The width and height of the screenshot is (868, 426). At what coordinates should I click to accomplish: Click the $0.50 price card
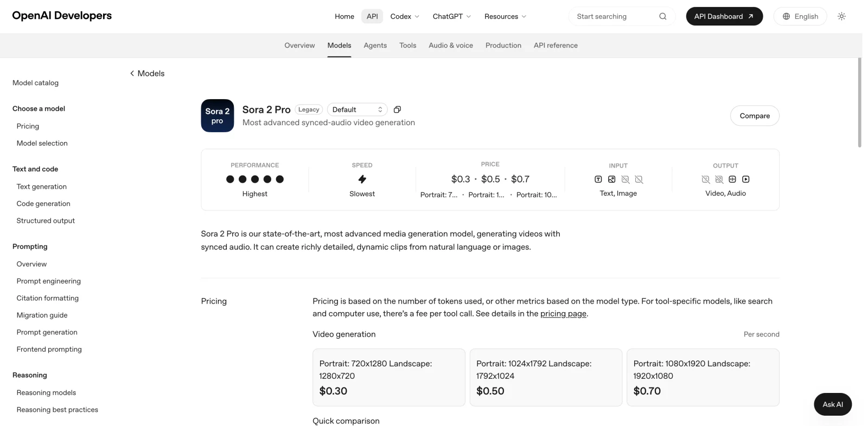(x=546, y=377)
